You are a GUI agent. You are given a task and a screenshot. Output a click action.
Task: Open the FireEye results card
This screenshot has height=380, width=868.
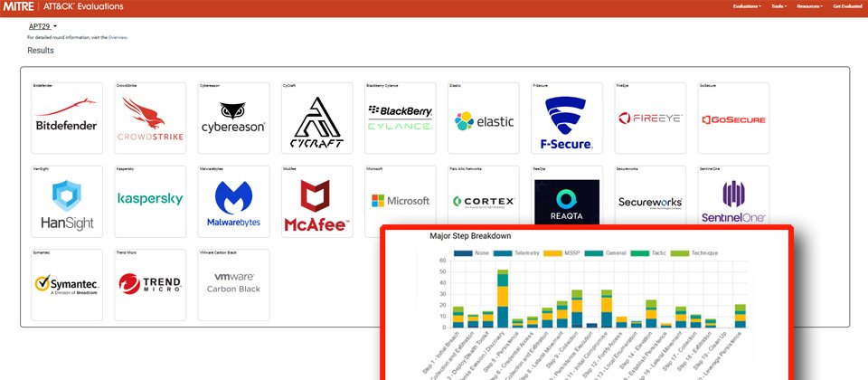tap(650, 118)
